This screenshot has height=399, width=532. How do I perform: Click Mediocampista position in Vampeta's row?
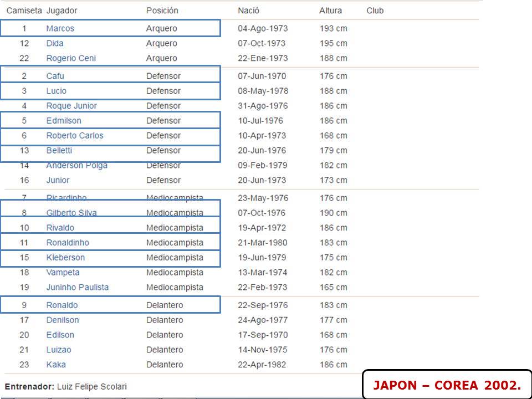pyautogui.click(x=175, y=273)
